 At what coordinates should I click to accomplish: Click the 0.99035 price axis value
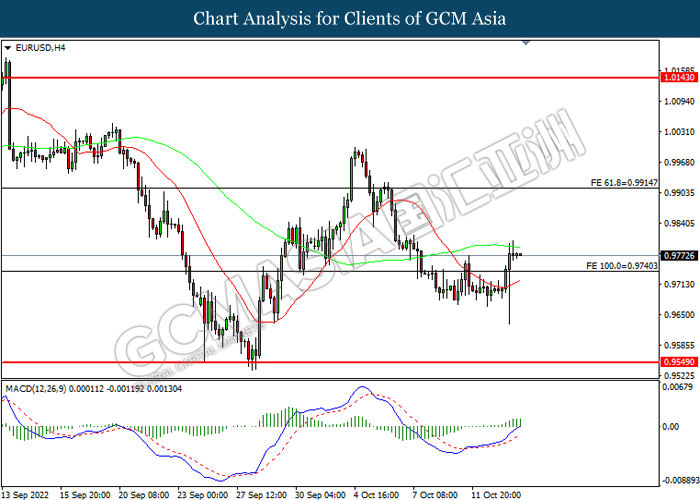[680, 193]
